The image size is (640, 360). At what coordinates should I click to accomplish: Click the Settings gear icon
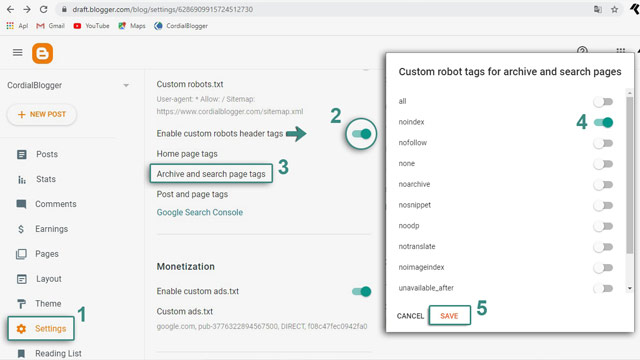click(x=21, y=329)
